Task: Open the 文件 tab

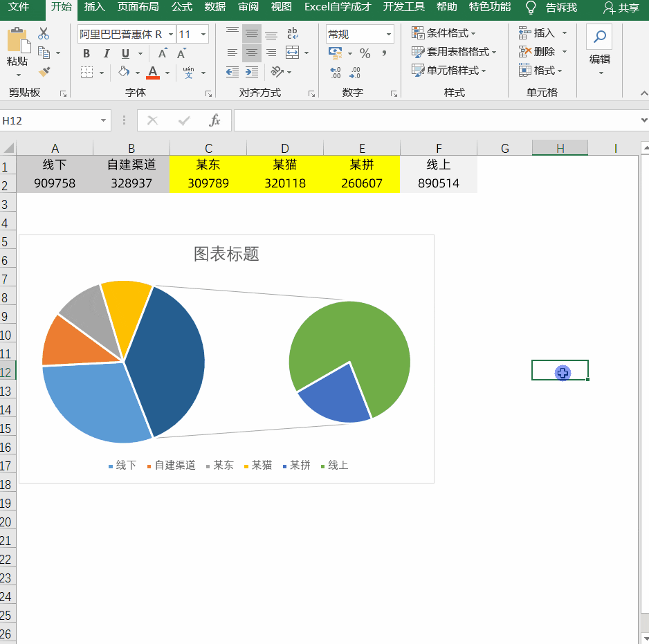Action: 19,7
